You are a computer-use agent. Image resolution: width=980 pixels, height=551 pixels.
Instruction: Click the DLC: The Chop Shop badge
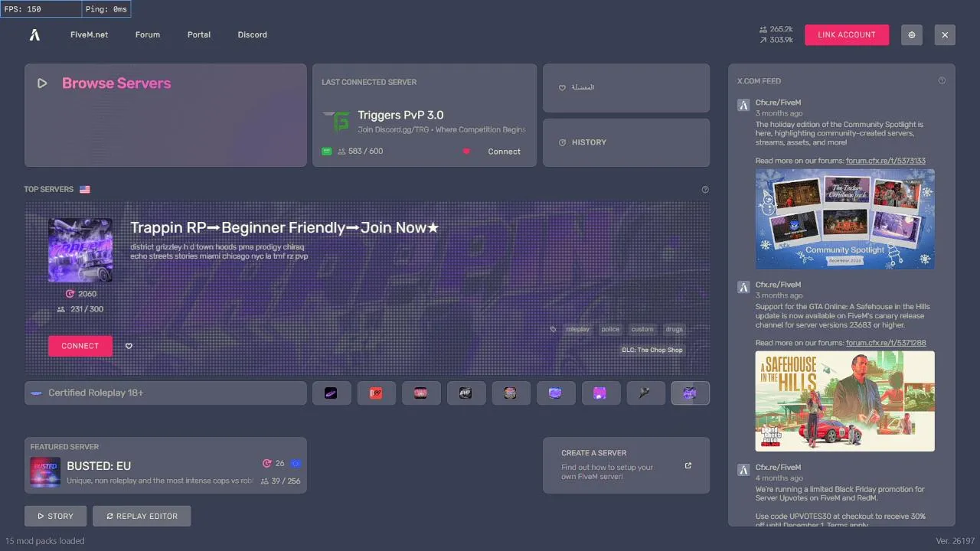pyautogui.click(x=652, y=350)
